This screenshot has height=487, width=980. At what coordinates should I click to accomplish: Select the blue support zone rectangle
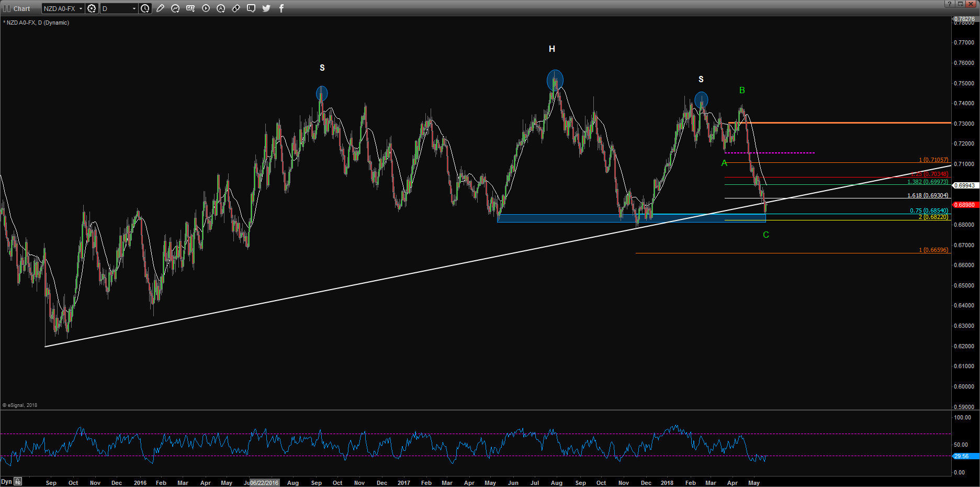[x=632, y=218]
